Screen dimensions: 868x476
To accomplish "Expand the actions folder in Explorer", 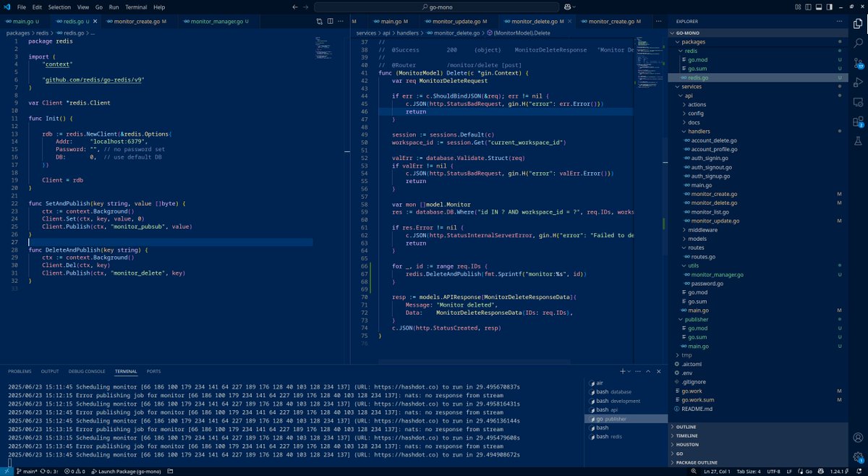I will point(758,104).
